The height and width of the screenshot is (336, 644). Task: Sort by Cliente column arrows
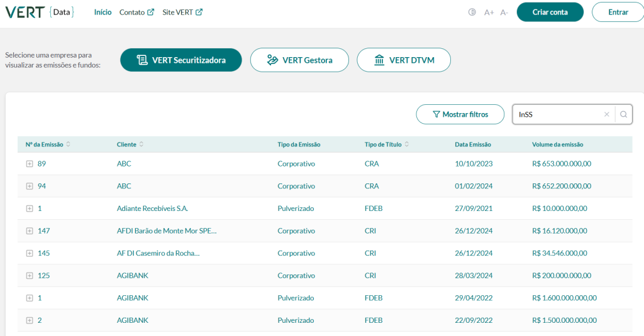point(142,144)
